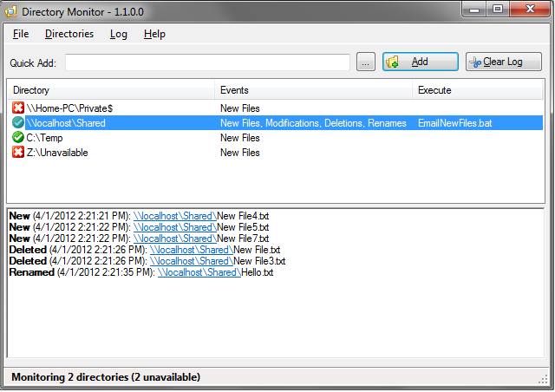
Task: Maximize the Directory Monitor window
Action: (498, 9)
